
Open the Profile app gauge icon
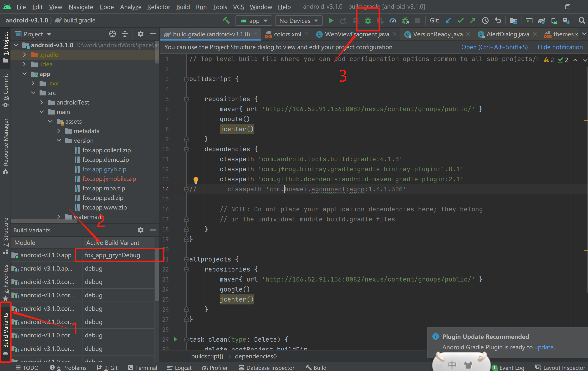[x=393, y=21]
